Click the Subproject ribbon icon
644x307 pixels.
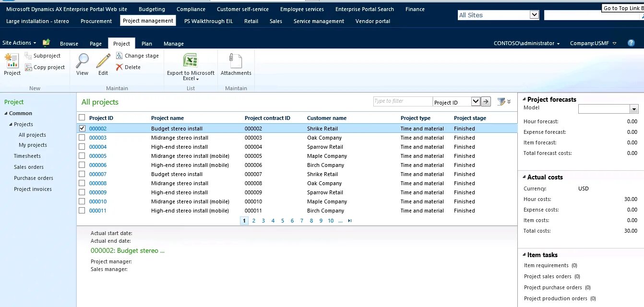coord(28,56)
